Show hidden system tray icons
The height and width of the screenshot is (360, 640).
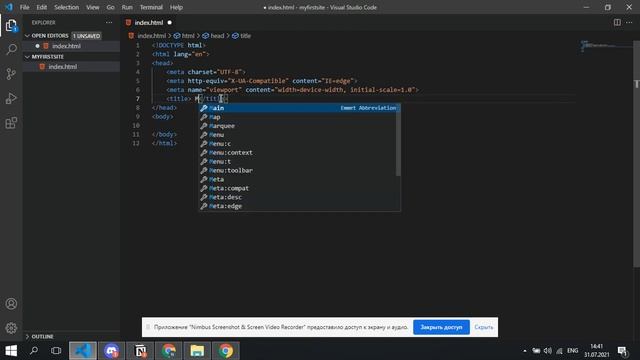pos(524,351)
